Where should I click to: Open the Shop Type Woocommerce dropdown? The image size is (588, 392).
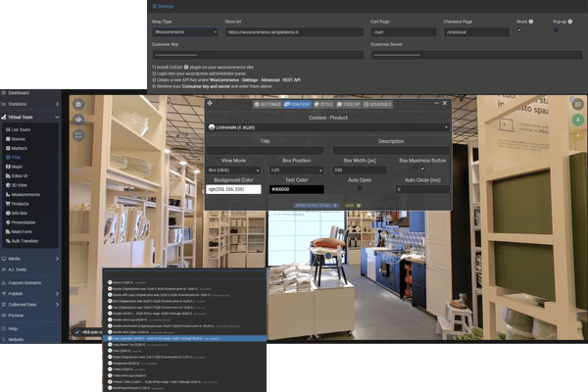point(185,32)
